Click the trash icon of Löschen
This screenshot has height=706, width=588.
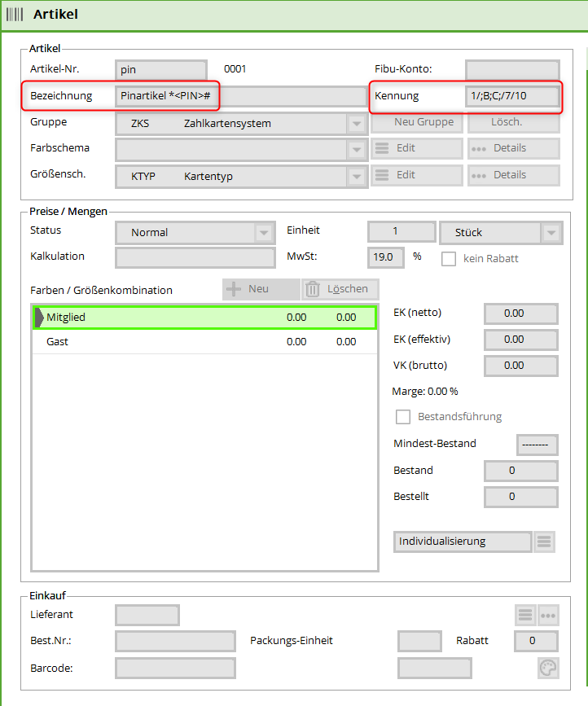click(313, 289)
